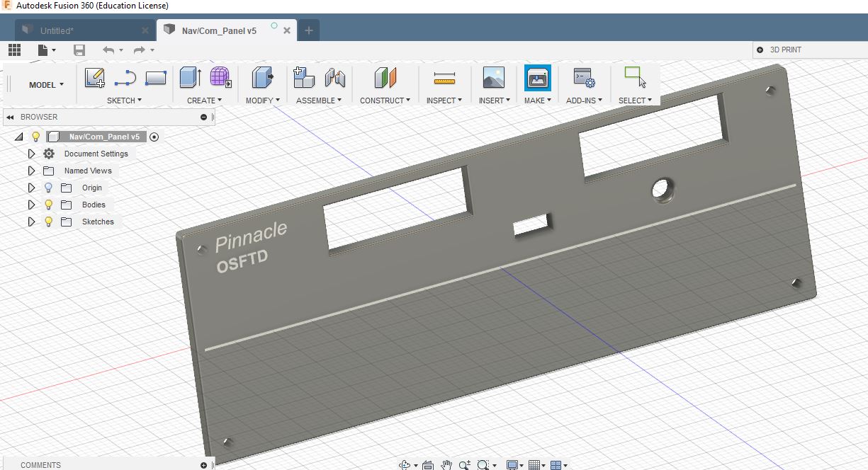Collapse the Nav/Com_Panel v5 root node

point(18,137)
